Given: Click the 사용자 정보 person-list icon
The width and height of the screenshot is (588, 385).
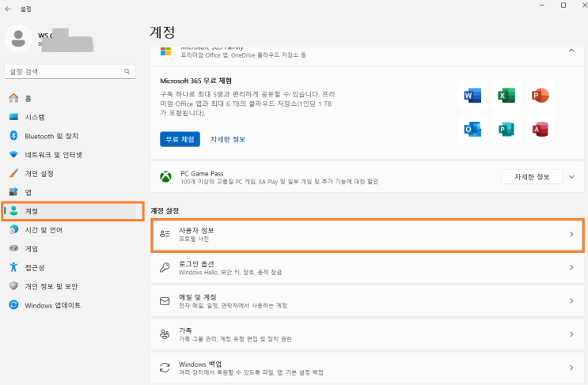Looking at the screenshot, I should (165, 234).
